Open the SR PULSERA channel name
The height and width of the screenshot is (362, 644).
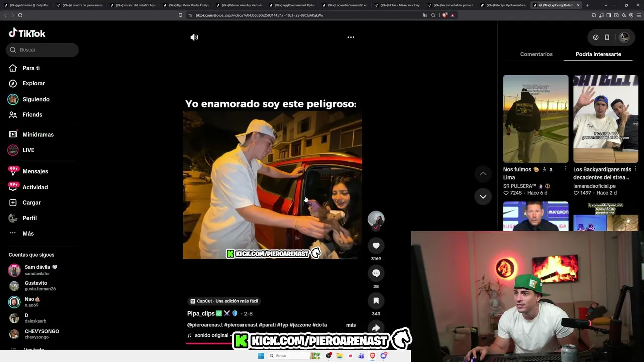(527, 186)
